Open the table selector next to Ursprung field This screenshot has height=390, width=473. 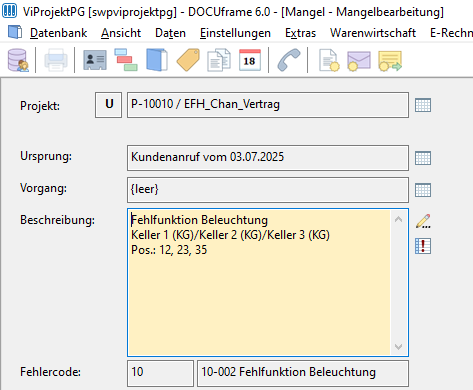pos(423,158)
